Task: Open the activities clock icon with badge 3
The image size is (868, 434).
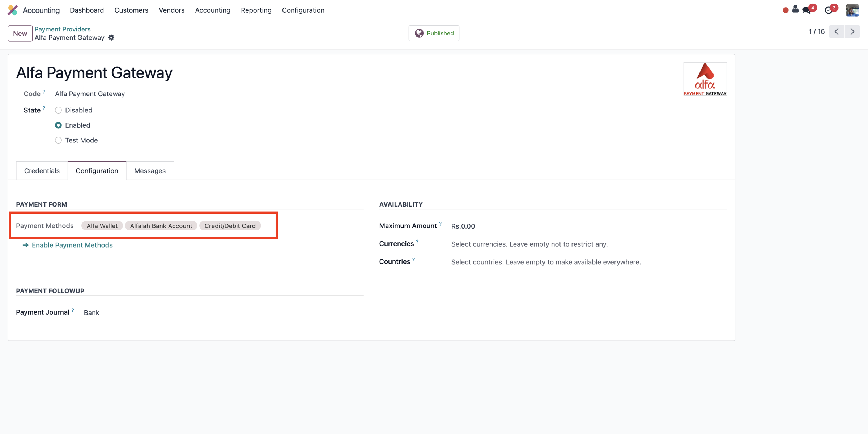Action: (829, 10)
